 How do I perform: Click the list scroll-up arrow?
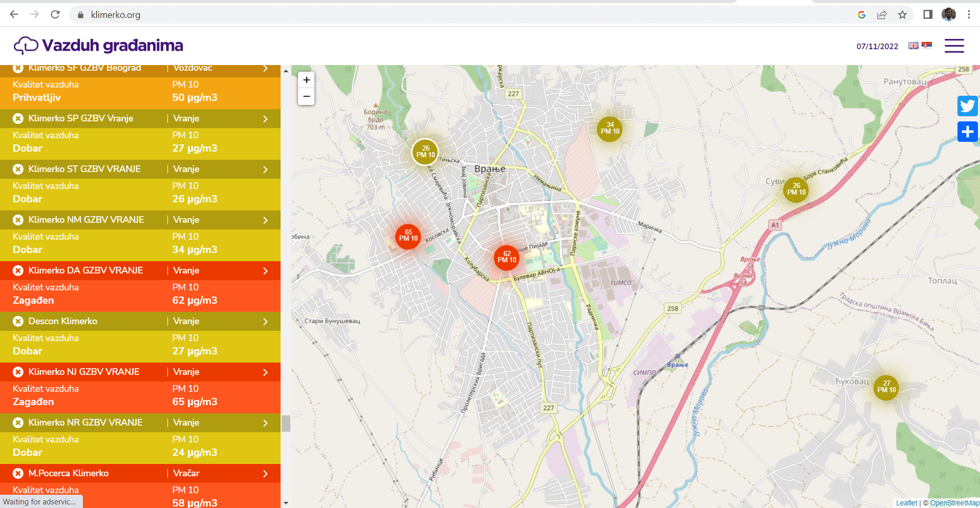(286, 71)
